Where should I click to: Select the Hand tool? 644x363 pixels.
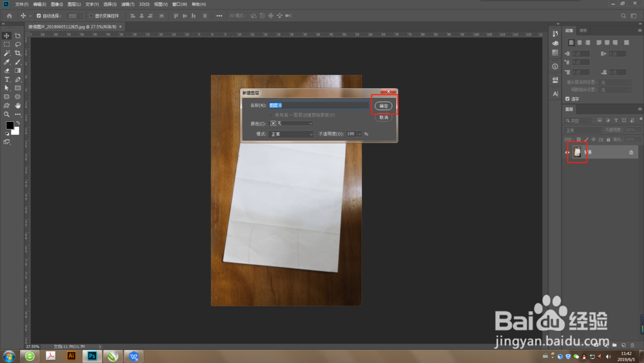[17, 106]
